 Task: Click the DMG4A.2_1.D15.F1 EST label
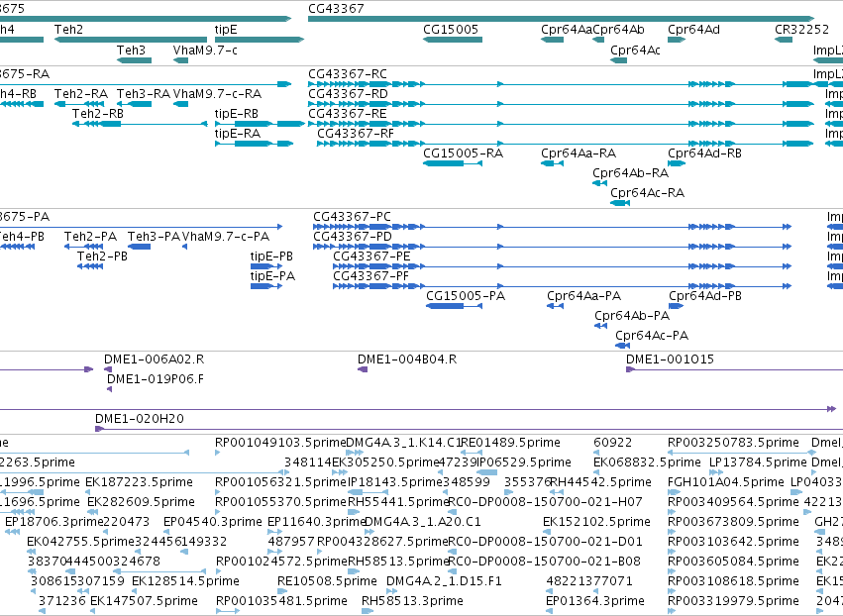point(444,581)
